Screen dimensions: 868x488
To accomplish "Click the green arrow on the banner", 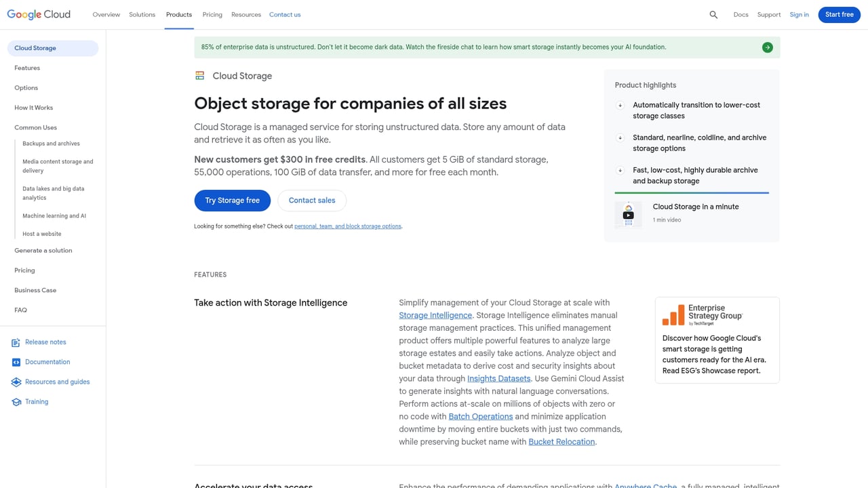I will tap(767, 47).
